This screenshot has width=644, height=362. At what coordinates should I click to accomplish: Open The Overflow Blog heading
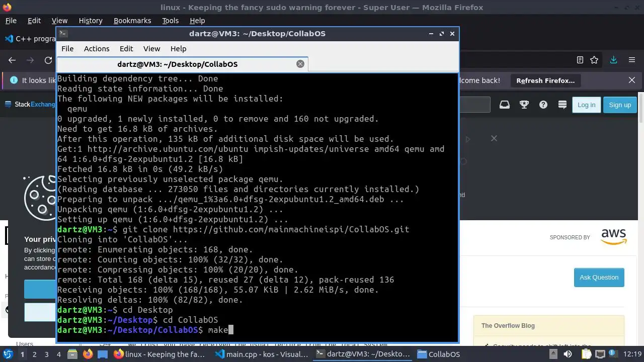508,326
